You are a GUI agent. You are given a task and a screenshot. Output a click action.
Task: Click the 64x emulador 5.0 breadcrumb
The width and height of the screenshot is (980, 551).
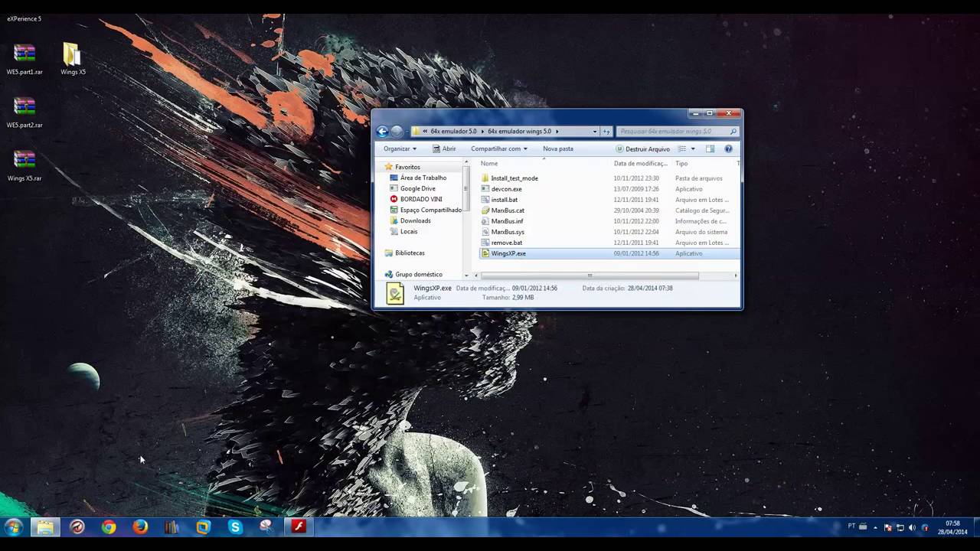(453, 132)
